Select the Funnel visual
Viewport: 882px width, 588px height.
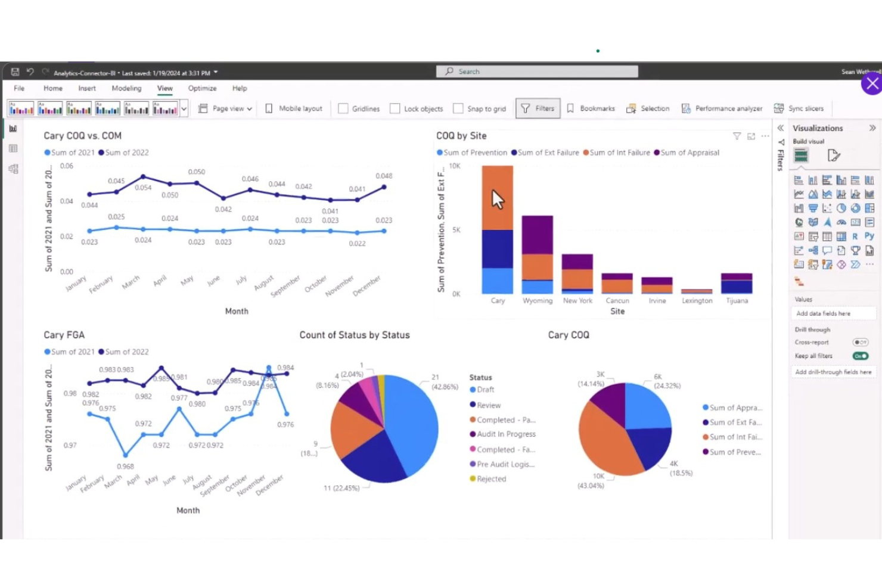click(x=813, y=208)
